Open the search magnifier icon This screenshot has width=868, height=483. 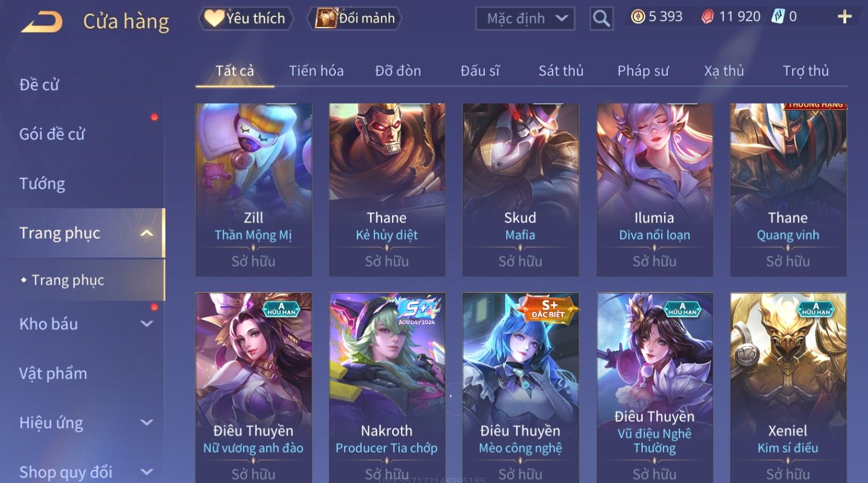coord(601,18)
